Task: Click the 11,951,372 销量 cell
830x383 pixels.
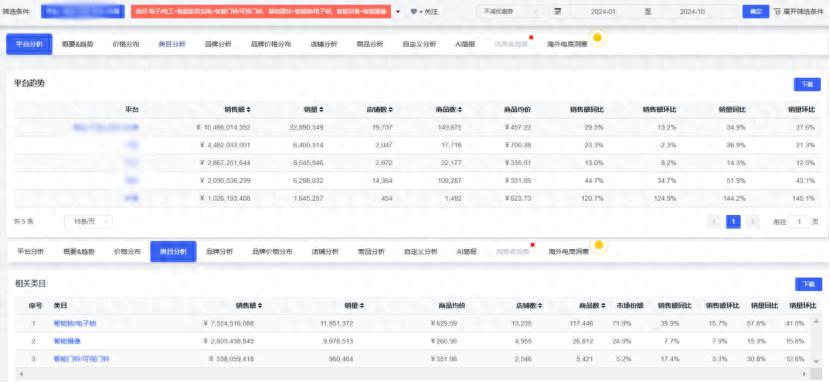Action: click(x=336, y=323)
